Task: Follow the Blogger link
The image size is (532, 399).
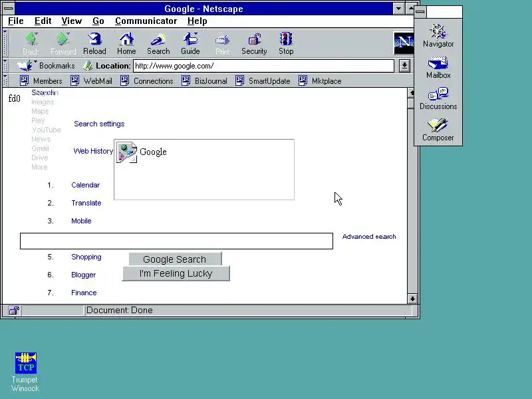Action: (84, 275)
